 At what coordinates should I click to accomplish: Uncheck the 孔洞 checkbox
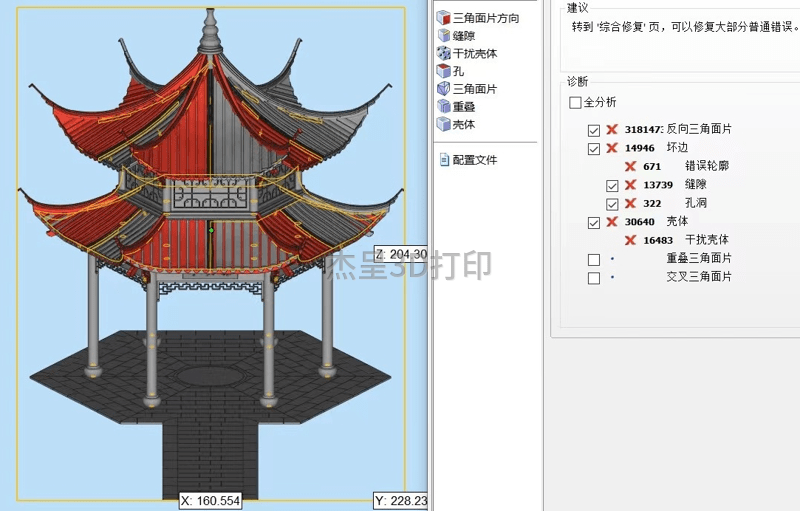click(612, 204)
